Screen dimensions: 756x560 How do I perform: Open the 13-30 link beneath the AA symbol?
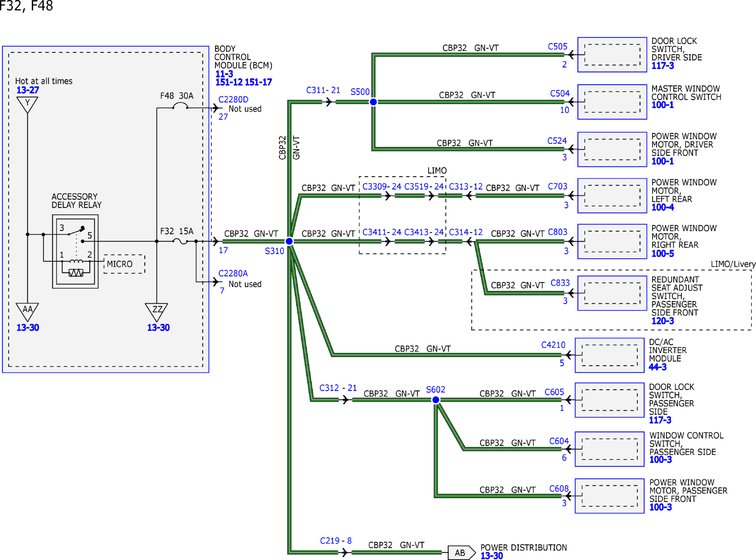28,328
